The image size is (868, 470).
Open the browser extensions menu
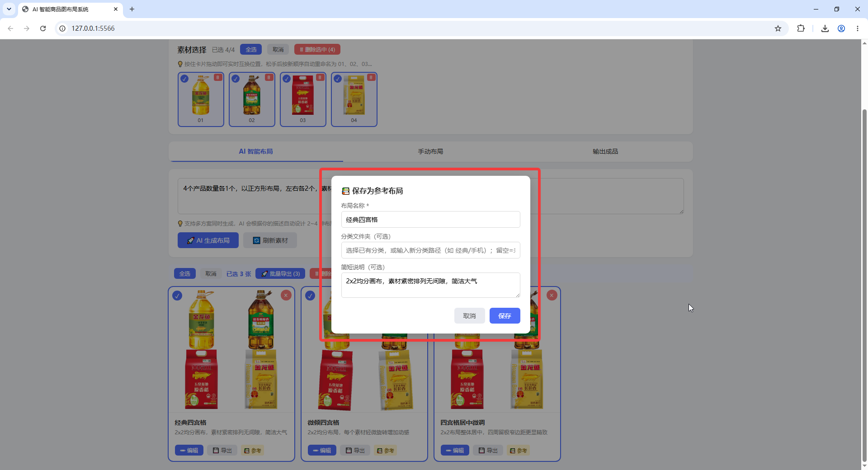(801, 28)
